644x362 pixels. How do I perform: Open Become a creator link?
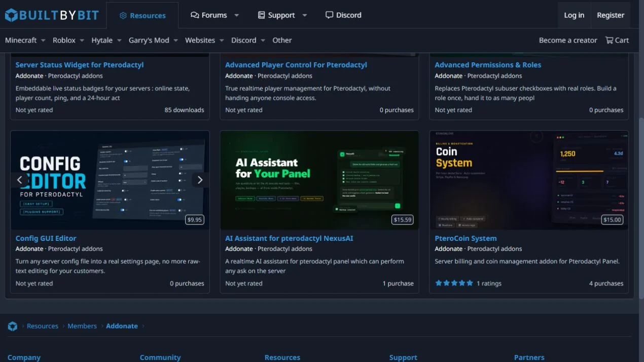(x=568, y=40)
